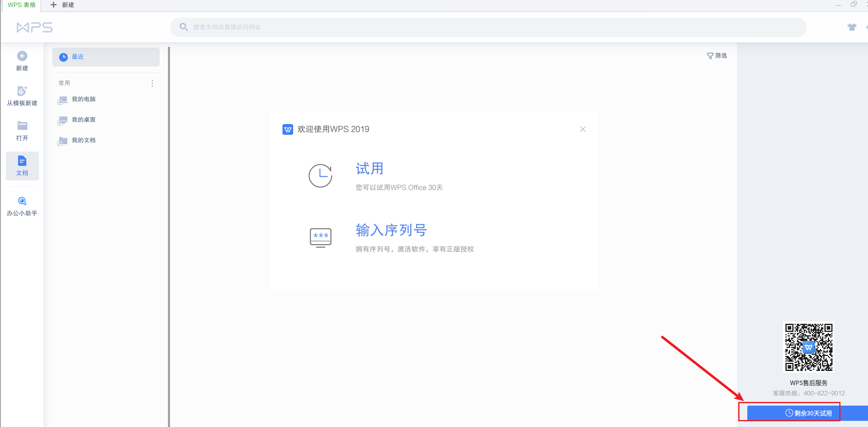Open the 常用 section more-options menu
The height and width of the screenshot is (427, 868).
tap(152, 83)
